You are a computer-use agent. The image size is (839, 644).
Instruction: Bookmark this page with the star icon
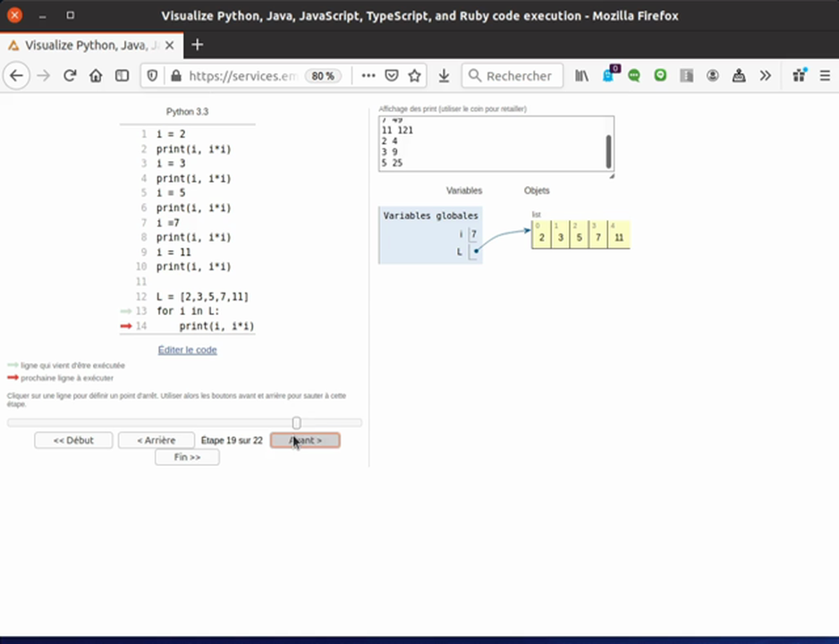(x=415, y=76)
